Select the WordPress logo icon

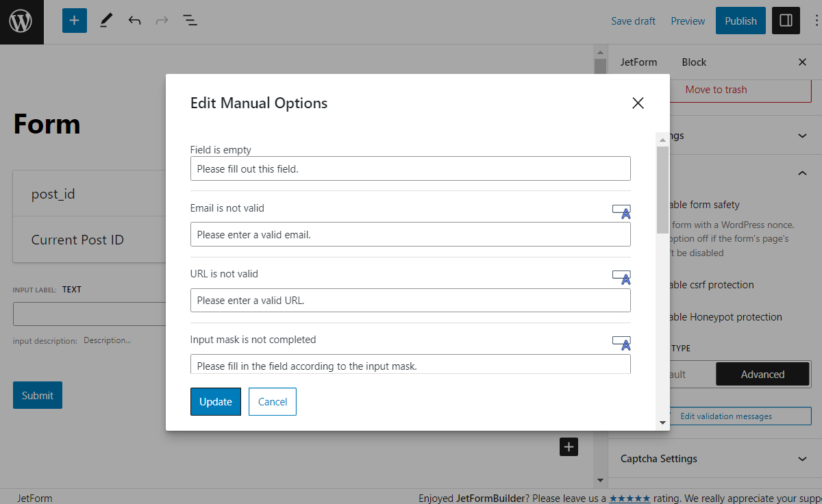click(21, 21)
